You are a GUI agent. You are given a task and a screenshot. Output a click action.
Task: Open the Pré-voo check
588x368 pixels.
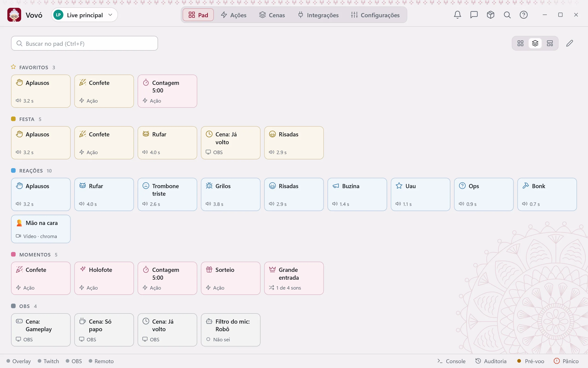531,361
